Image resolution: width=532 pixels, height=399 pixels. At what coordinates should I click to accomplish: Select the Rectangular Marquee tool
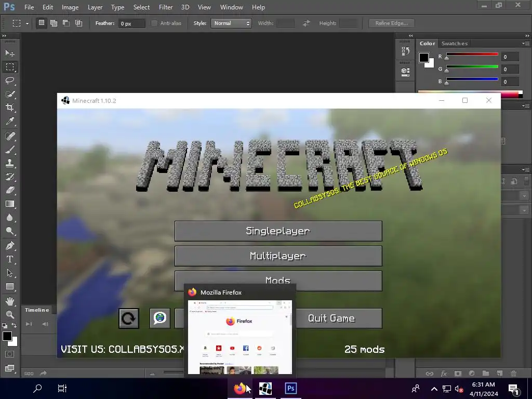coord(10,67)
